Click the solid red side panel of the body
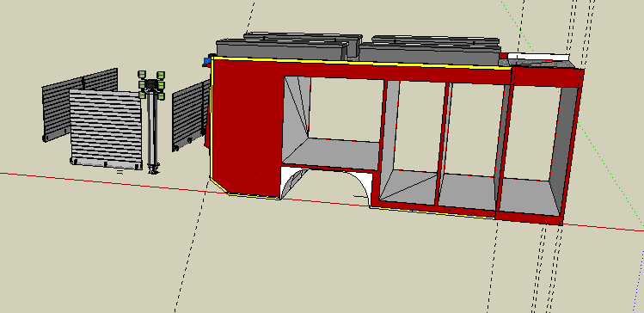644x313 pixels. click(x=247, y=127)
